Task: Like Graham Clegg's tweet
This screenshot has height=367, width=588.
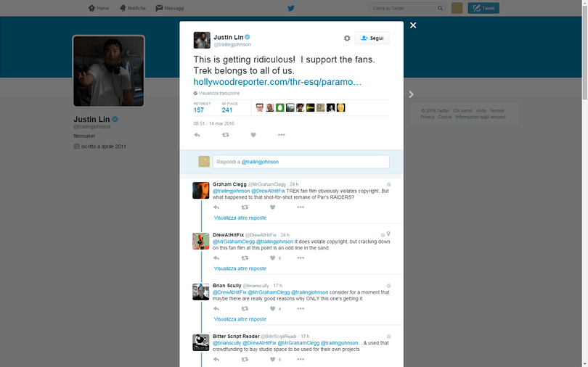Action: 273,207
